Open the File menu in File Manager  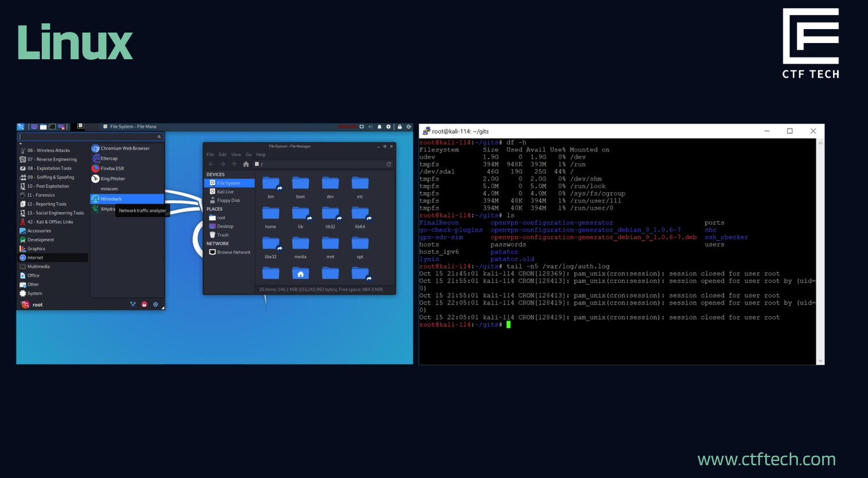pos(210,154)
